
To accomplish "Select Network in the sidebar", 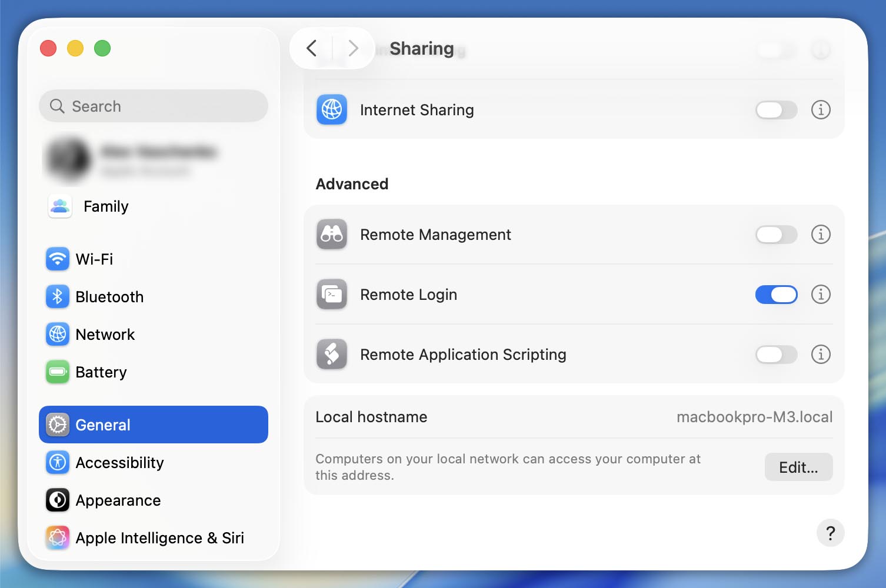I will click(x=154, y=334).
